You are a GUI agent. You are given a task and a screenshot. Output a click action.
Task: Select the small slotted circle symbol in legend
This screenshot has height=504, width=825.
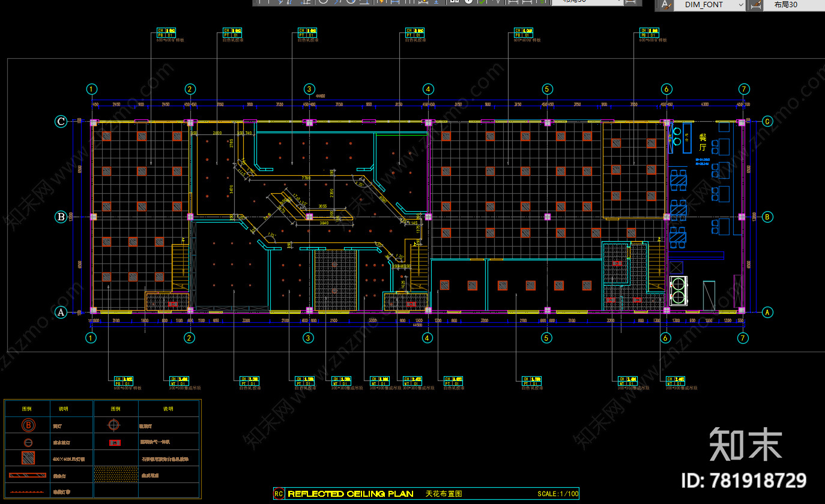click(x=28, y=443)
